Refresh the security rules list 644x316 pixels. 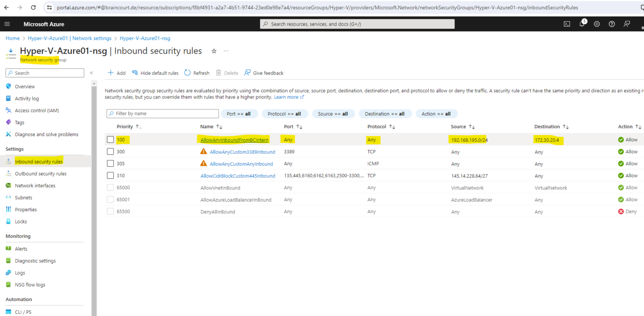pyautogui.click(x=196, y=73)
